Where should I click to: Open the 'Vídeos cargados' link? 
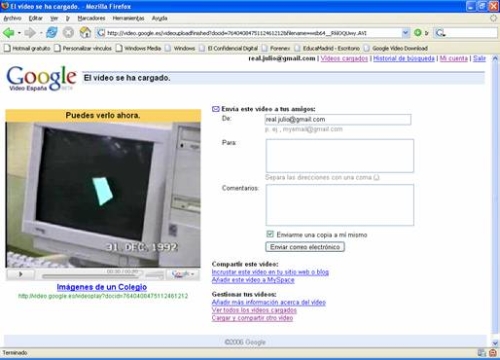344,59
